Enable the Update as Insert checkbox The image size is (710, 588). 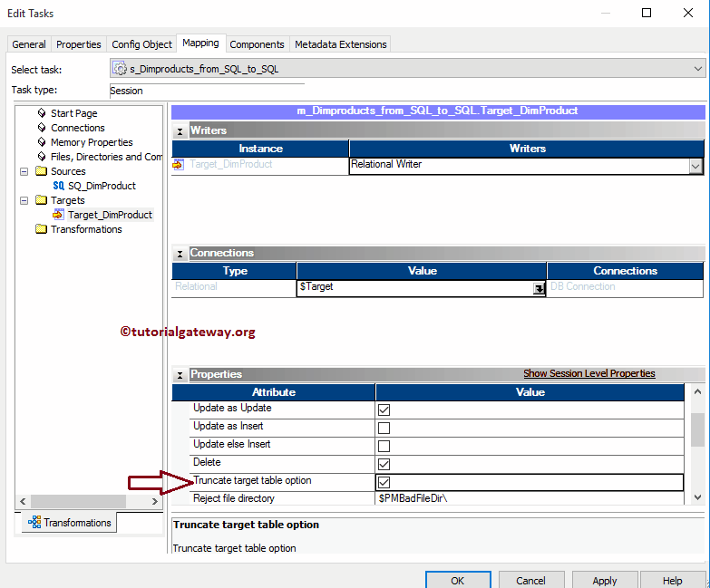(x=384, y=428)
